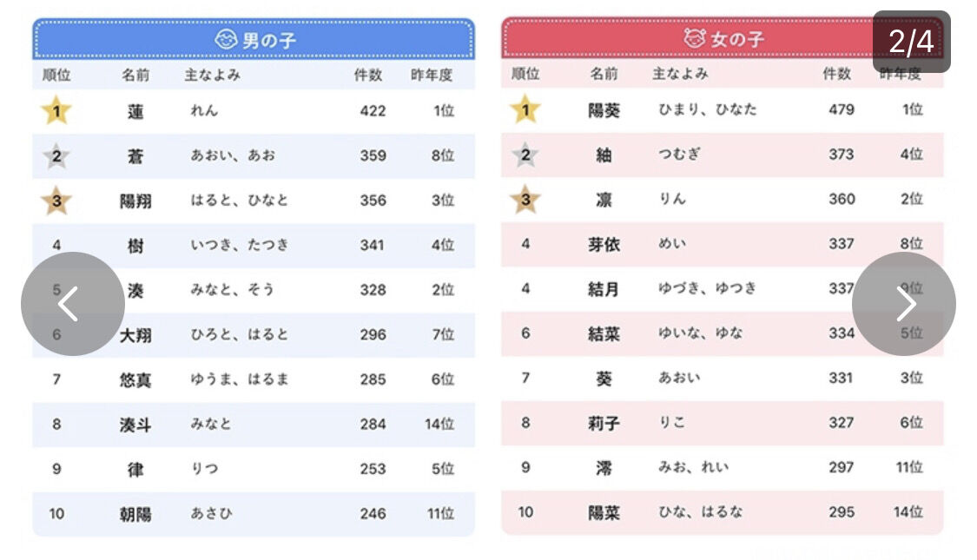The width and height of the screenshot is (977, 560).
Task: Go to the next image
Action: pos(903,304)
